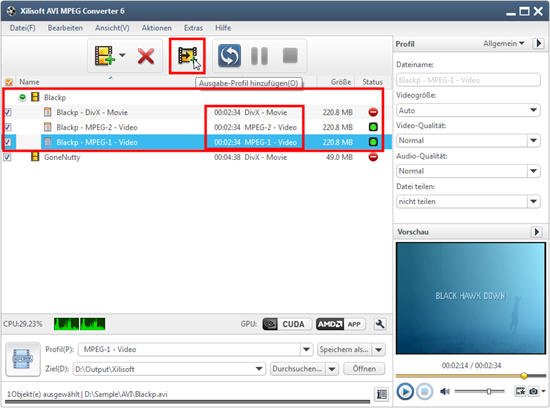The width and height of the screenshot is (550, 408).
Task: Click the Dateiname input field
Action: tap(468, 80)
